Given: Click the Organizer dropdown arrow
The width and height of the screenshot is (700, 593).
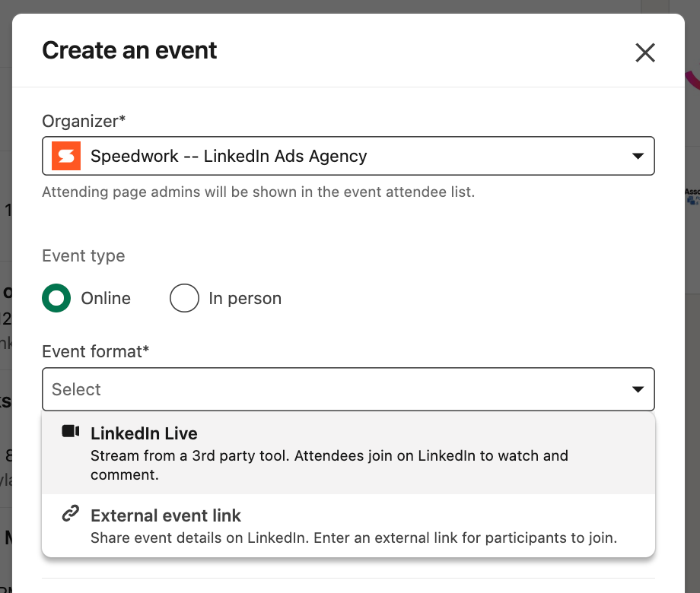Looking at the screenshot, I should (x=638, y=156).
